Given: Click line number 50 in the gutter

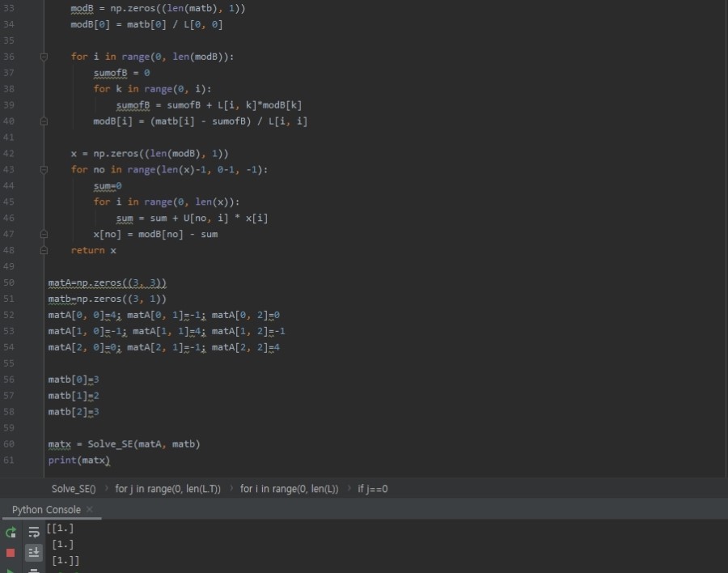Looking at the screenshot, I should pyautogui.click(x=9, y=282).
